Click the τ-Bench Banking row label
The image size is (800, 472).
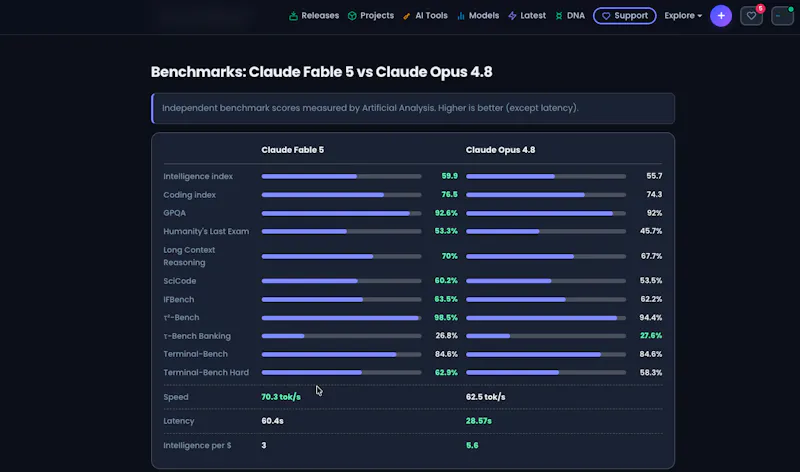[x=197, y=336]
